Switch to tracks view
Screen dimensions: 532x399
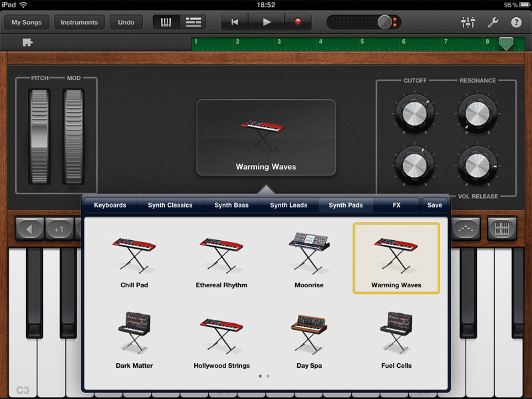(x=193, y=23)
